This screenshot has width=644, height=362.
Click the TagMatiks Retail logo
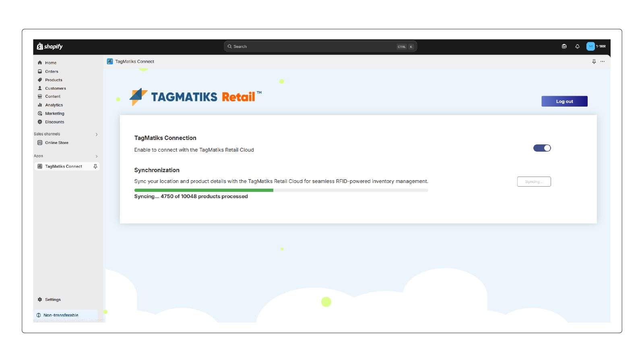(x=196, y=97)
